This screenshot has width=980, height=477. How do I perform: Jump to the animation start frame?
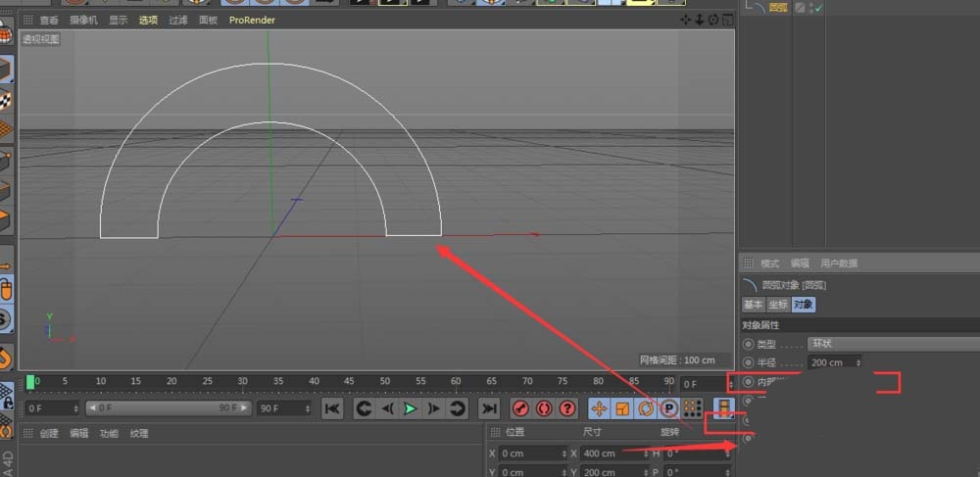click(x=332, y=408)
